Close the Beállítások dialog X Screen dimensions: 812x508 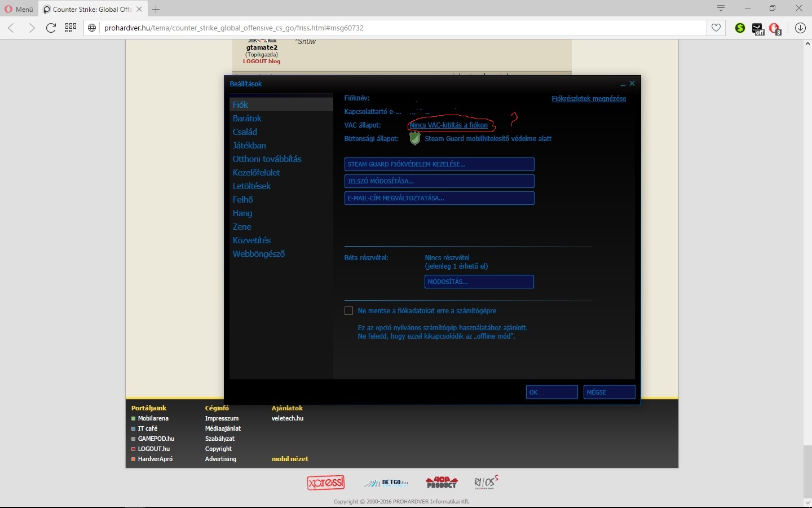click(x=632, y=84)
